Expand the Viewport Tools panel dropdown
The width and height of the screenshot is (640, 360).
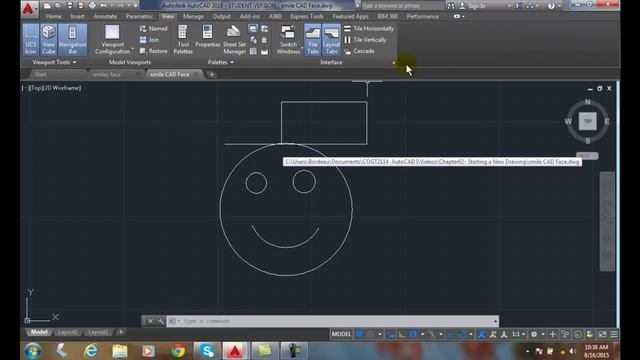point(54,62)
